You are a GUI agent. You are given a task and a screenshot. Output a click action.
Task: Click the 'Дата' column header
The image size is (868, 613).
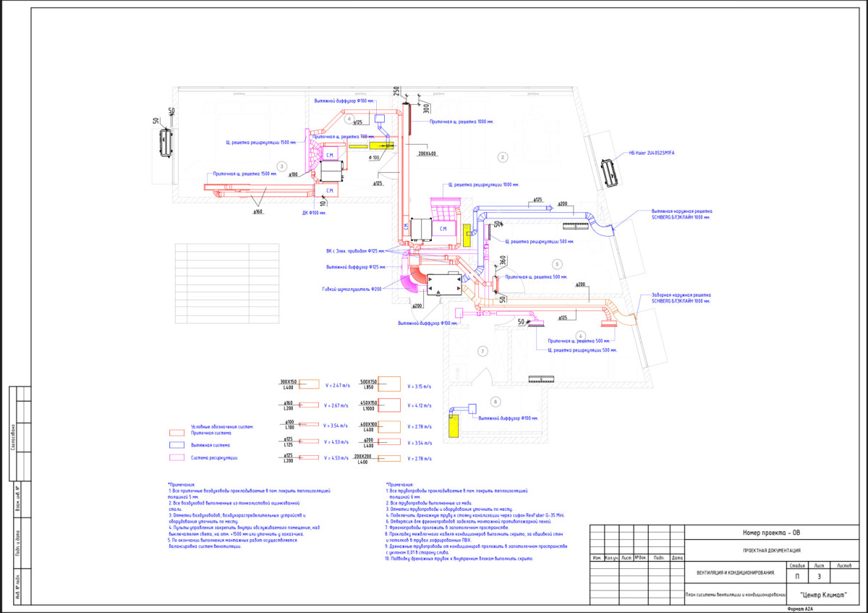[x=676, y=559]
